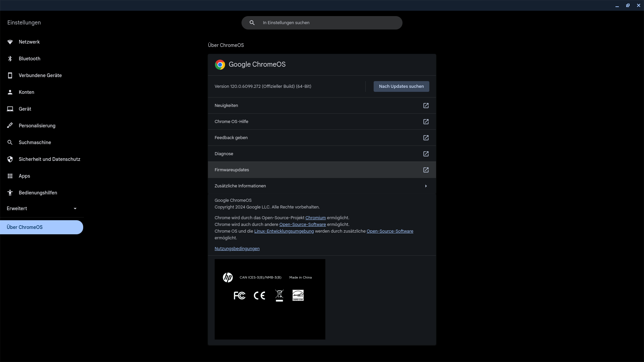644x362 pixels.
Task: Expand Zusätzliche Informationen with its arrow
Action: (426, 186)
